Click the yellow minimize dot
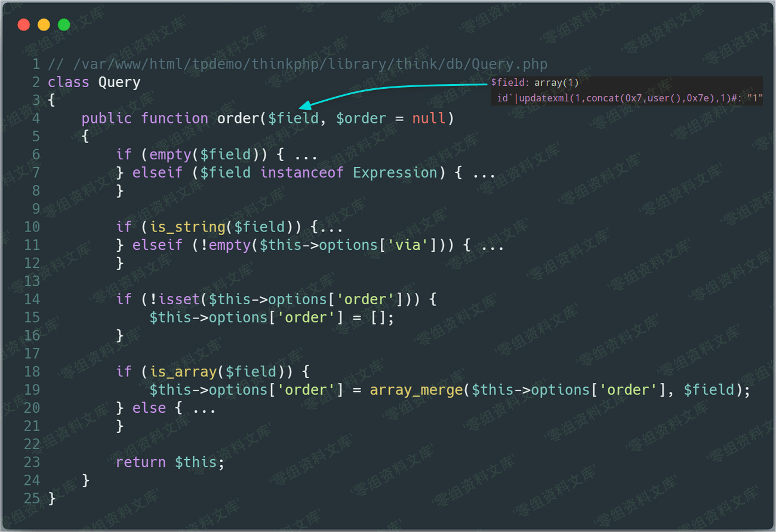The height and width of the screenshot is (532, 776). tap(44, 24)
